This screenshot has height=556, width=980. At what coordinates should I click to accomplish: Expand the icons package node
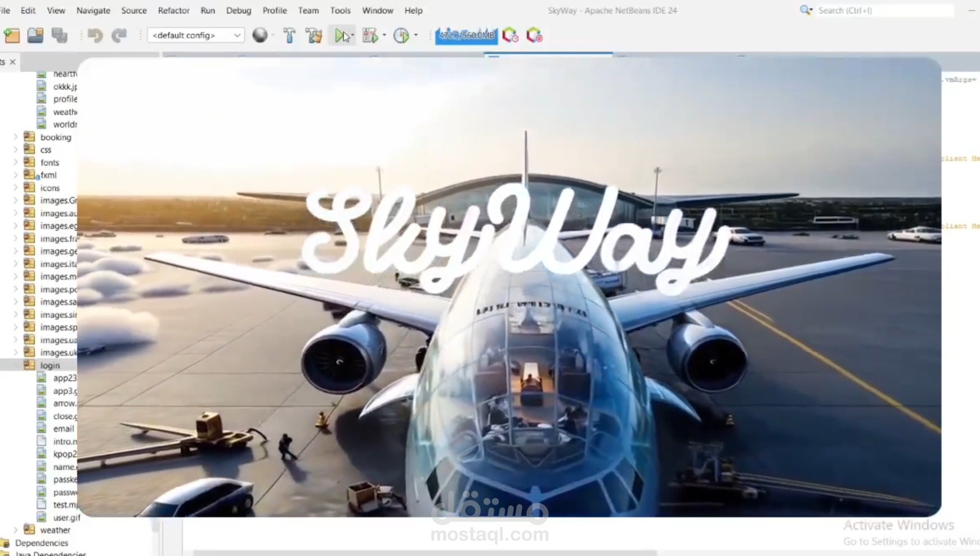pyautogui.click(x=15, y=188)
